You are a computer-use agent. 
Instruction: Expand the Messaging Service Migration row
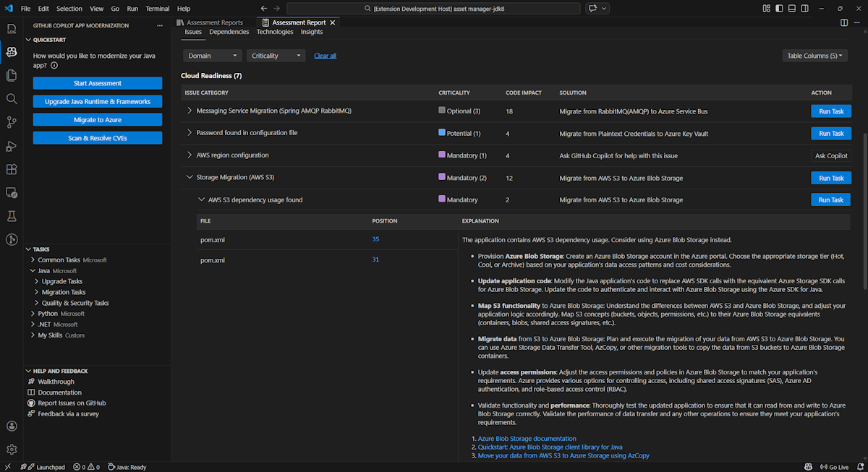[190, 111]
